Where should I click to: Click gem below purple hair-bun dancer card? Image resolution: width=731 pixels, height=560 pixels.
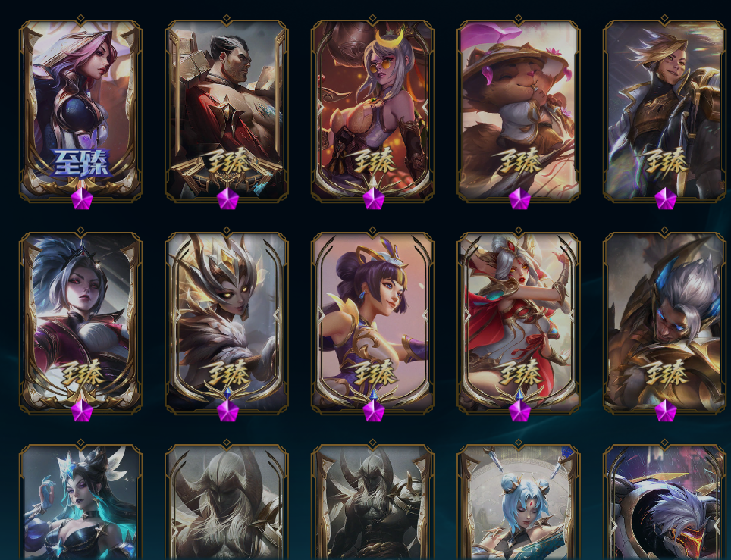click(373, 411)
